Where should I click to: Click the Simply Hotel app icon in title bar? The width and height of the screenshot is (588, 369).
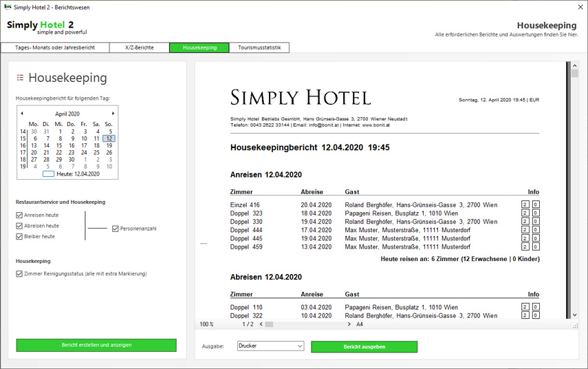(8, 7)
